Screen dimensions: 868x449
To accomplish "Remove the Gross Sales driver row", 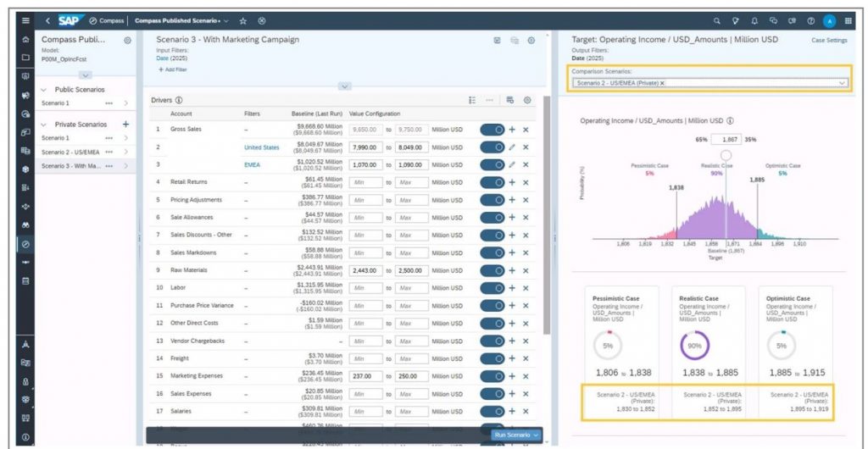I will (526, 129).
